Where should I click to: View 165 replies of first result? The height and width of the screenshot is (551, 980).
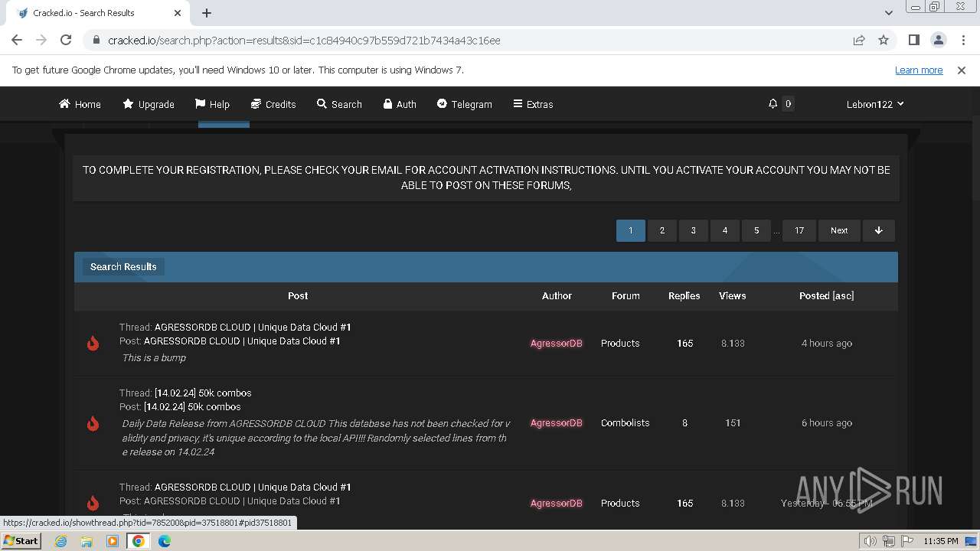click(685, 343)
